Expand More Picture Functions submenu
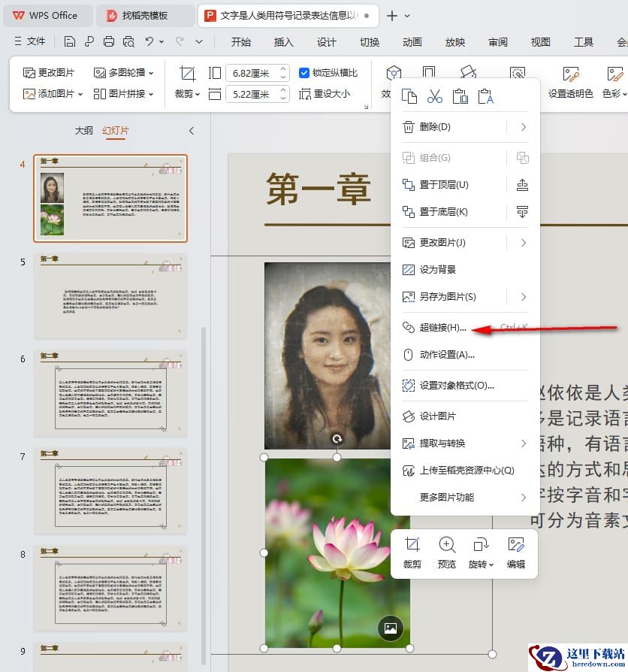The width and height of the screenshot is (628, 672). pyautogui.click(x=523, y=497)
